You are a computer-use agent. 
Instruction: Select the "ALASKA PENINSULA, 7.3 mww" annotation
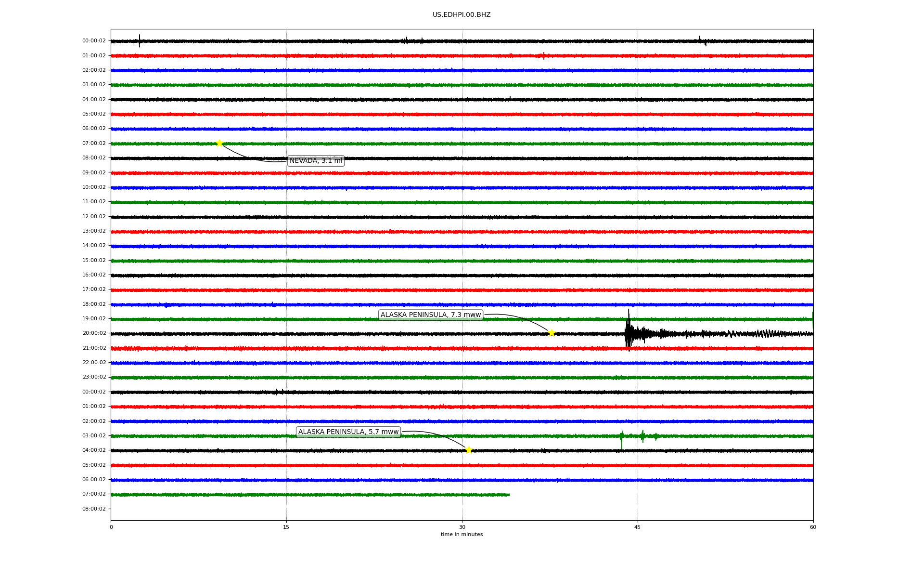[x=431, y=315]
